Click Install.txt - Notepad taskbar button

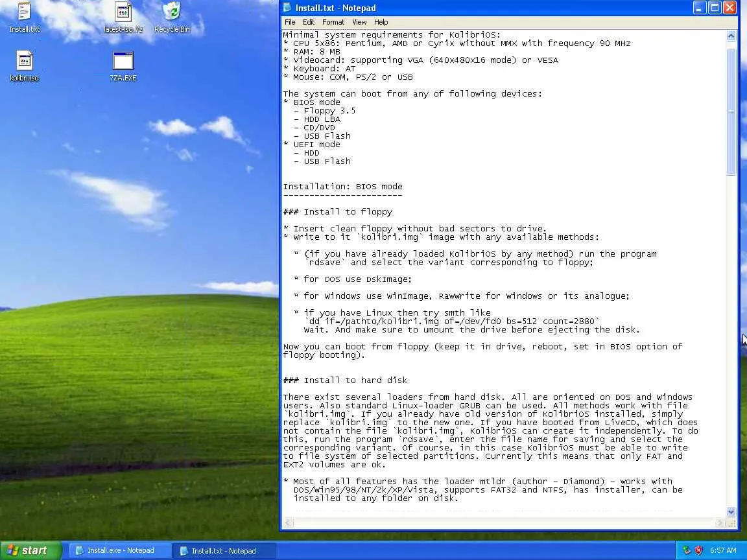224,551
